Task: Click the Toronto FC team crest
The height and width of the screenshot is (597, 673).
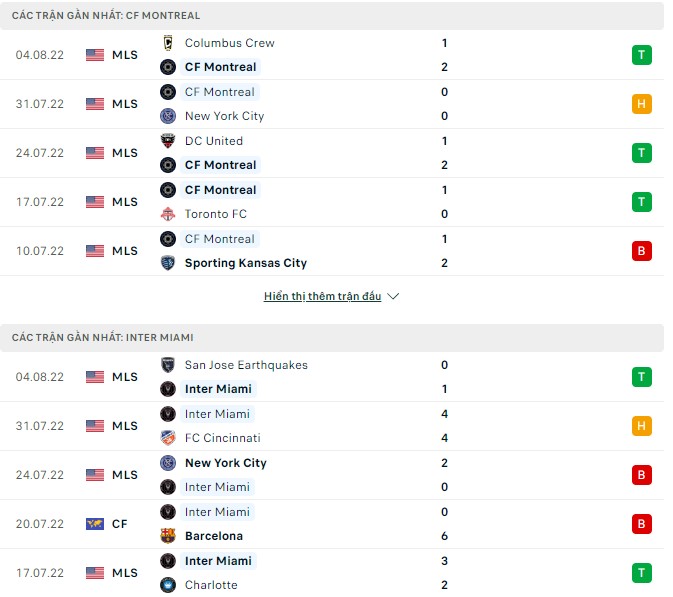Action: (168, 214)
